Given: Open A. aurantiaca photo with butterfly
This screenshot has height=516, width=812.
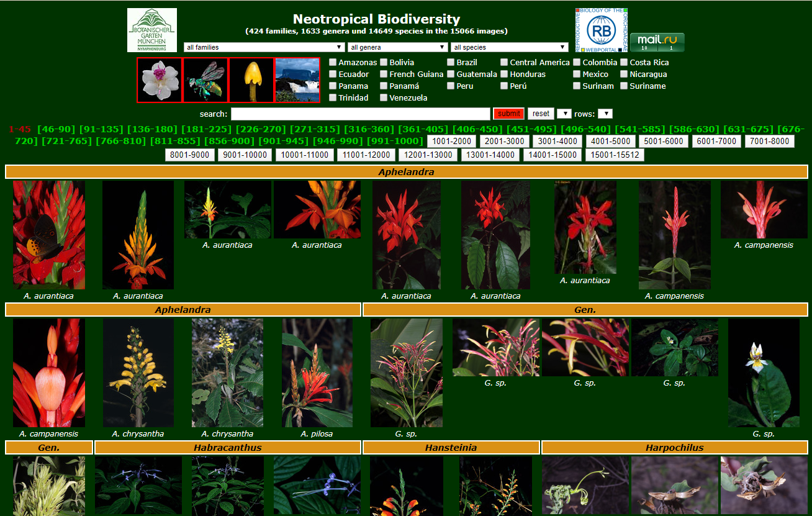Looking at the screenshot, I should tap(49, 235).
